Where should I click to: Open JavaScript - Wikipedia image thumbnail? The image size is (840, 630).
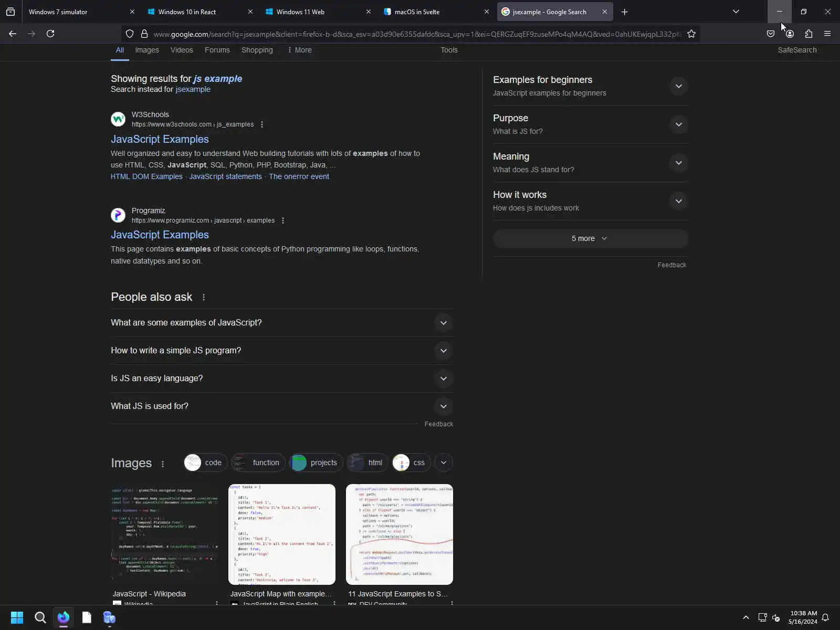(164, 534)
